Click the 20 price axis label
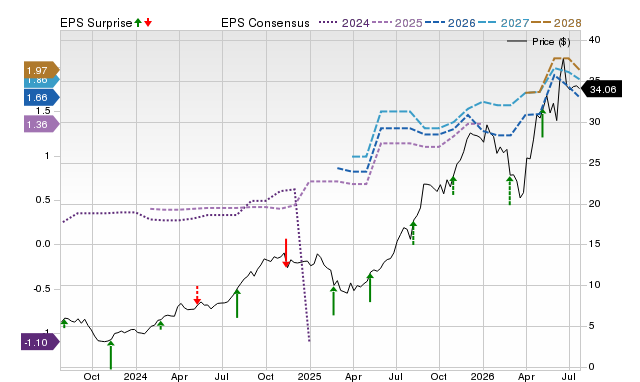The height and width of the screenshot is (382, 640). pos(595,203)
